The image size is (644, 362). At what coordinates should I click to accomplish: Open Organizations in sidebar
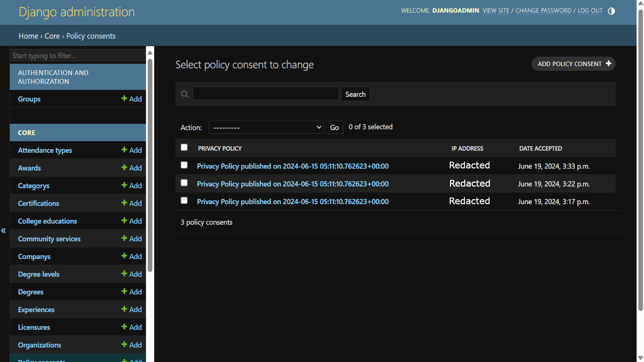[x=39, y=345]
